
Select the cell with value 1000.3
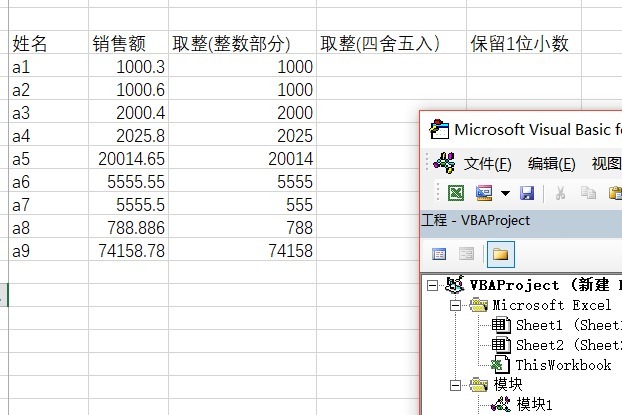[x=129, y=65]
